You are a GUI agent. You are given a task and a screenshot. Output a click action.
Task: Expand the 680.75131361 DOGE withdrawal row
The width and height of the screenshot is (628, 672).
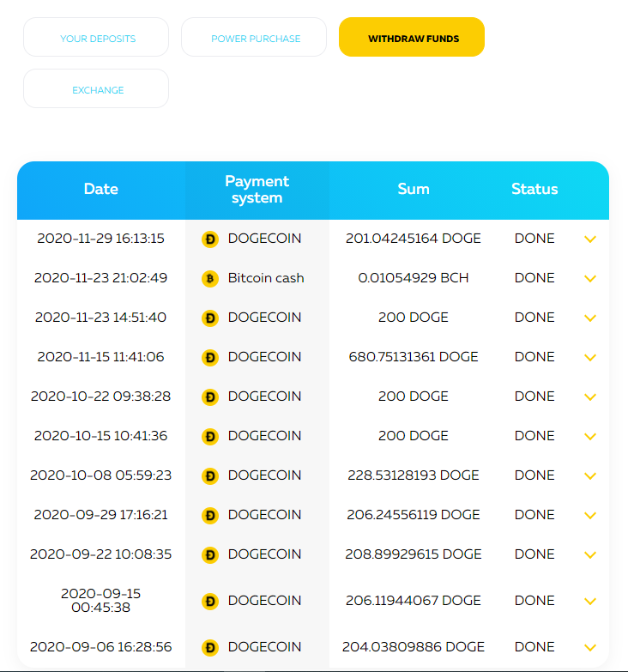[589, 358]
